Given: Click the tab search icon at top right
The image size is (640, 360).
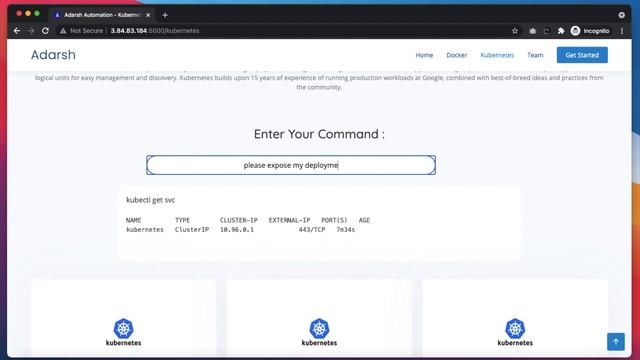Looking at the screenshot, I should pyautogui.click(x=621, y=15).
